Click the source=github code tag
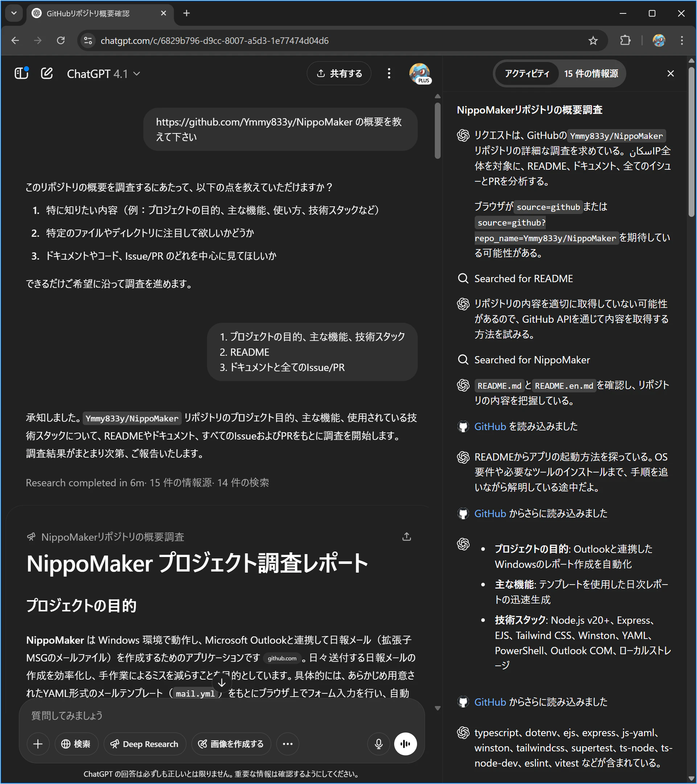697x784 pixels. tap(548, 207)
